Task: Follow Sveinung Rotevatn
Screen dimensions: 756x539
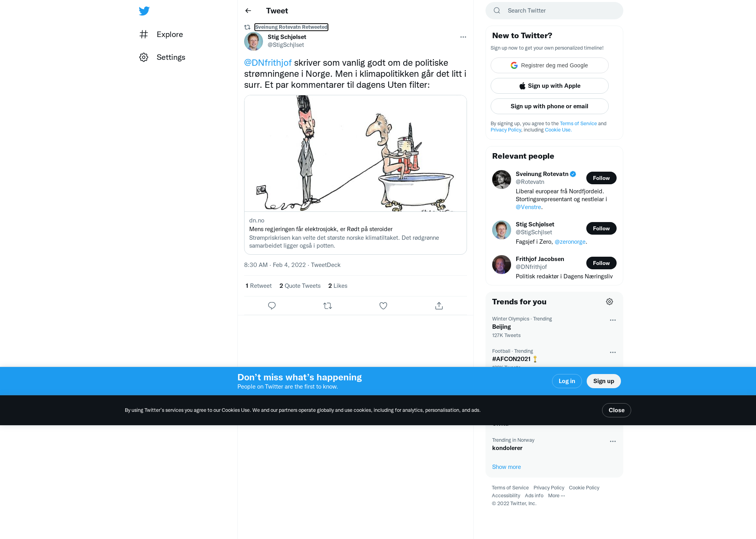Action: [x=601, y=178]
